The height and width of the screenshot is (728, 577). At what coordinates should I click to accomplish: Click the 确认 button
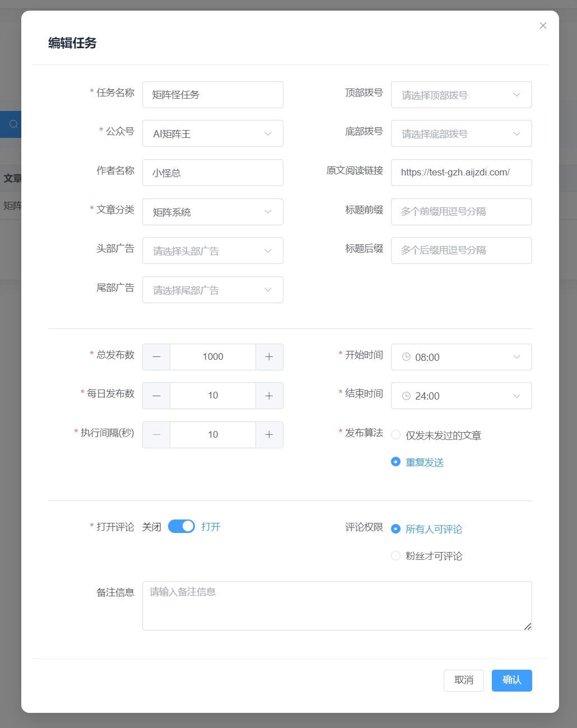click(x=511, y=680)
